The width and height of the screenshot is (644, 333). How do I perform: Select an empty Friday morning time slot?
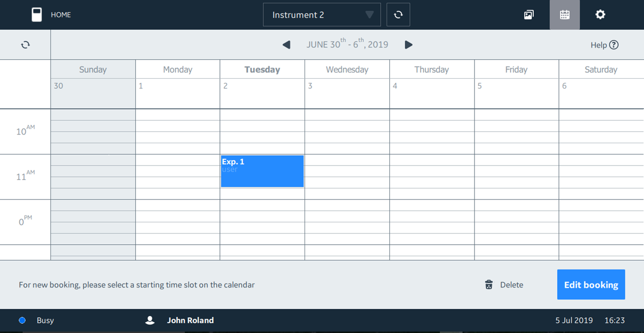(516, 131)
